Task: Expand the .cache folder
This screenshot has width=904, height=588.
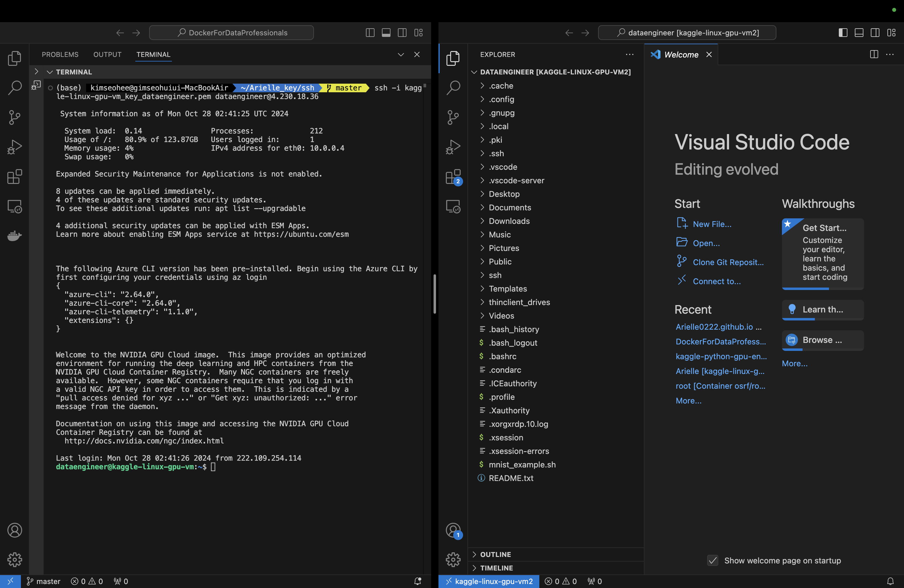Action: [556, 85]
